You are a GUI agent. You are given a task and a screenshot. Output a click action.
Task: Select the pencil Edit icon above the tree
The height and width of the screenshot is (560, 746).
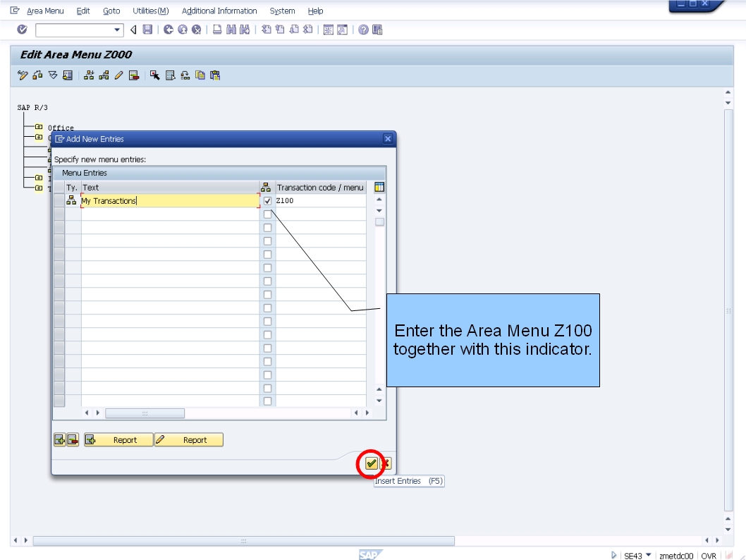[118, 75]
